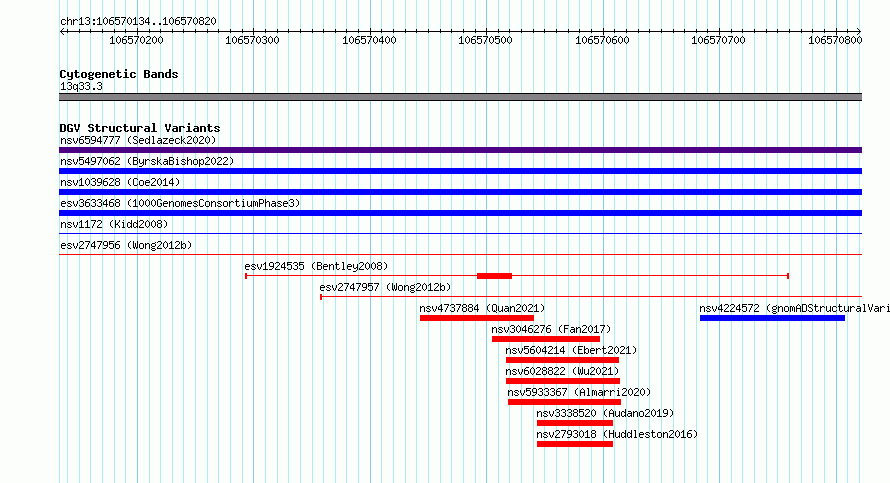Click the DGV Structural Variants track heading
Viewport: 890px width, 483px height.
pyautogui.click(x=140, y=128)
